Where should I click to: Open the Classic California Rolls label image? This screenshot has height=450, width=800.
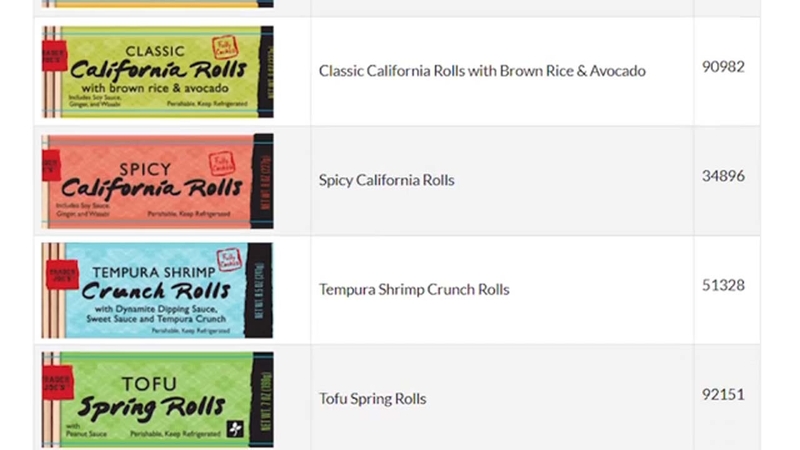click(x=158, y=71)
